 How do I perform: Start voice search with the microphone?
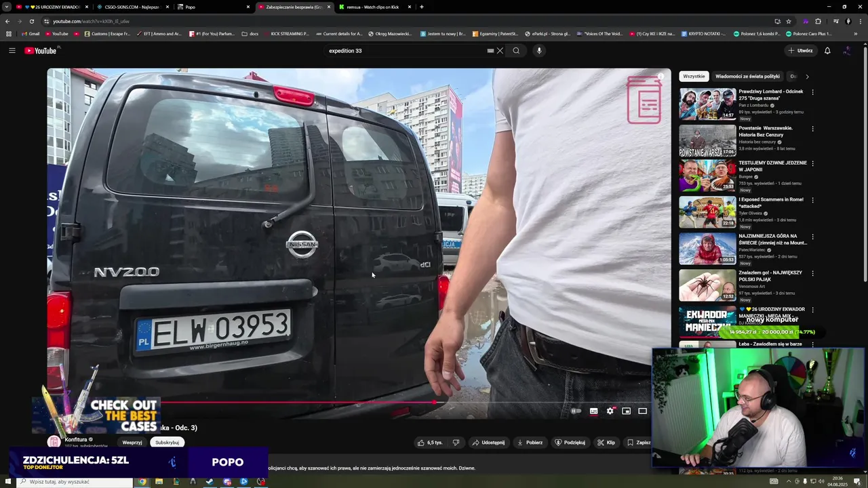click(539, 51)
